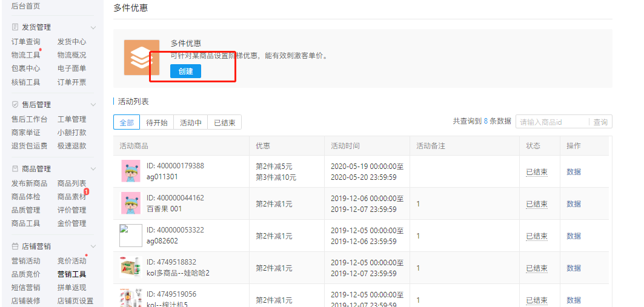Viewport: 644px width, 307px height.
Task: Click the blue 创建 button
Action: tap(185, 71)
